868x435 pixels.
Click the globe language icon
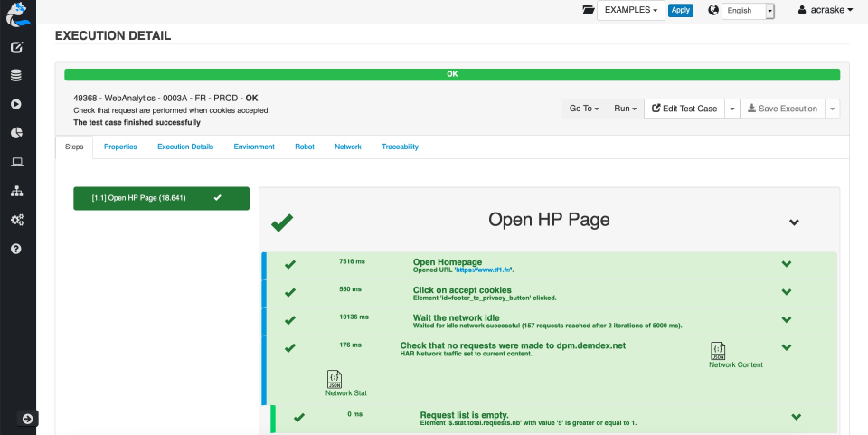[x=713, y=10]
